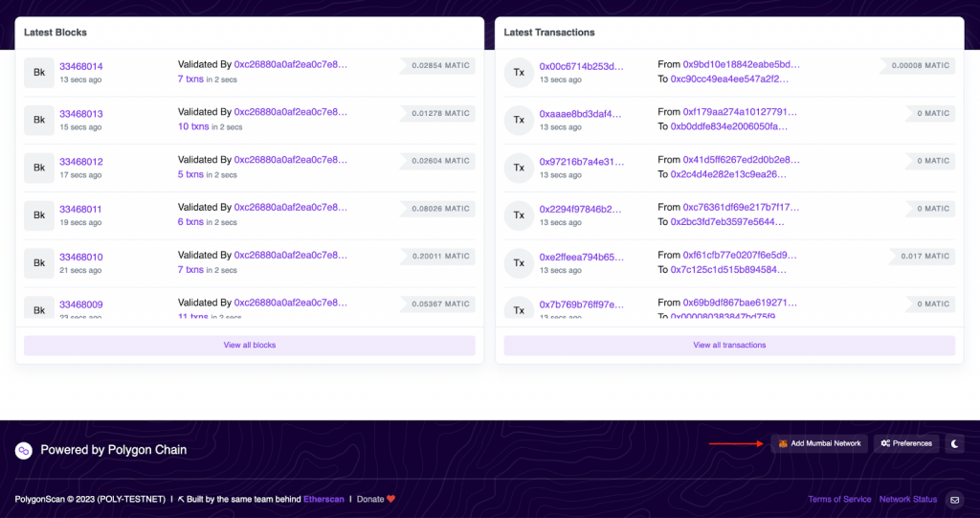Click 0.20011 MATIC reward badge

437,257
